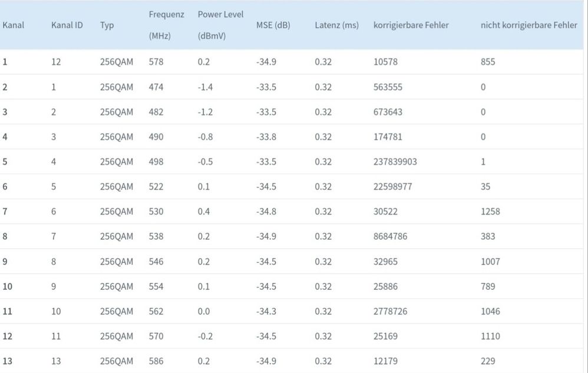Select correctable errors value 563555
This screenshot has height=373, width=588.
388,87
